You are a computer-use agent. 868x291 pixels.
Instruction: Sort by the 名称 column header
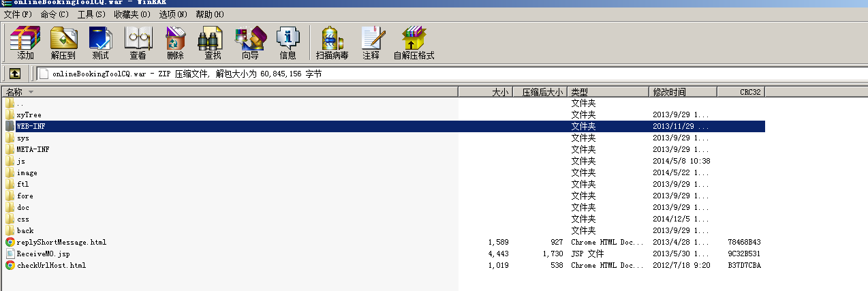(x=229, y=92)
